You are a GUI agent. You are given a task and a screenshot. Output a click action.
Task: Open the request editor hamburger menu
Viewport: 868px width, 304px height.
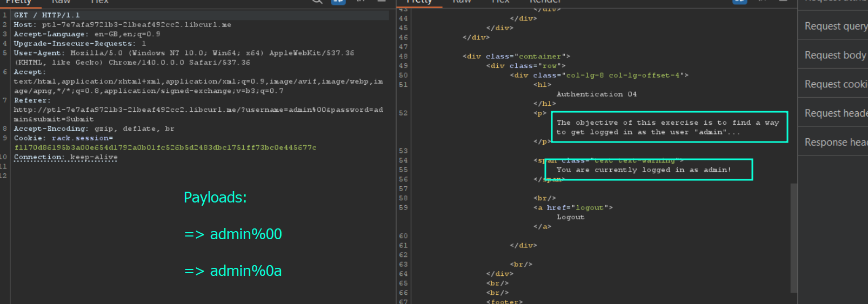[x=382, y=2]
